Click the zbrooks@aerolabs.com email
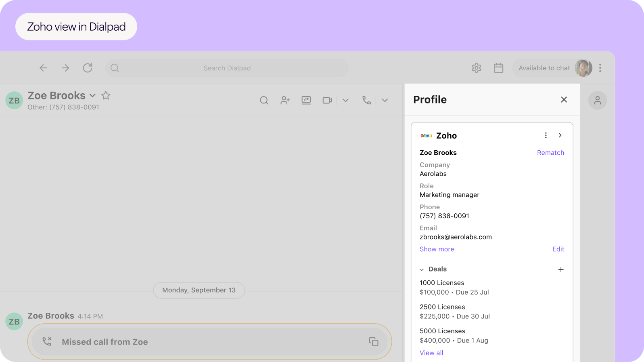 pyautogui.click(x=456, y=237)
